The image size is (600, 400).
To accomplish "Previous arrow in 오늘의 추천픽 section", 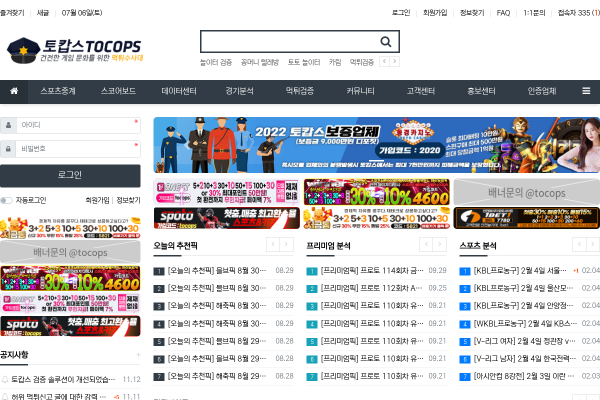I will click(273, 244).
